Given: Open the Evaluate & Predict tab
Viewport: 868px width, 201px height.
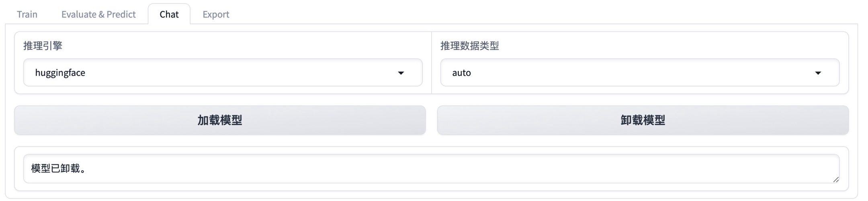Looking at the screenshot, I should pos(98,14).
